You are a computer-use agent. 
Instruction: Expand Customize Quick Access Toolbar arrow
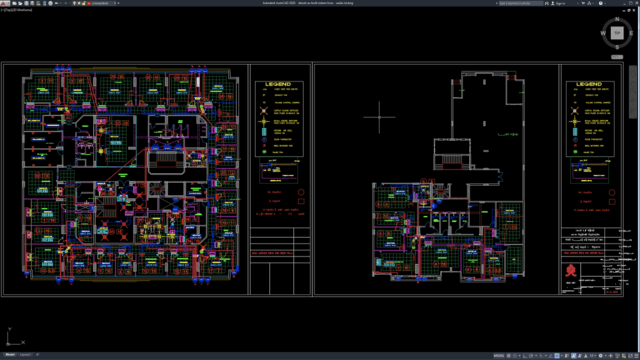coord(118,3)
